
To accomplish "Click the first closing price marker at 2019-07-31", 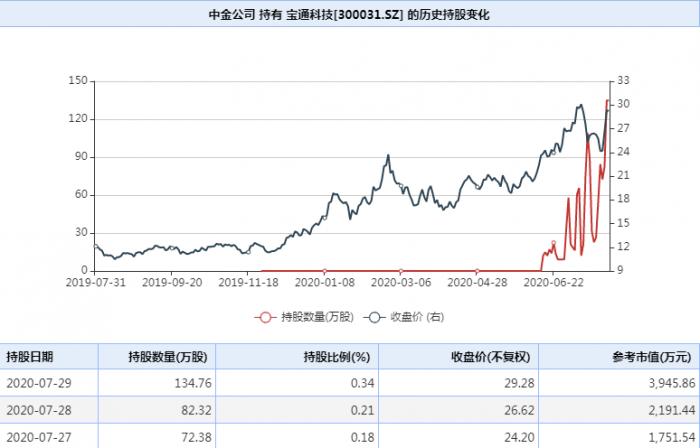I will (x=96, y=246).
